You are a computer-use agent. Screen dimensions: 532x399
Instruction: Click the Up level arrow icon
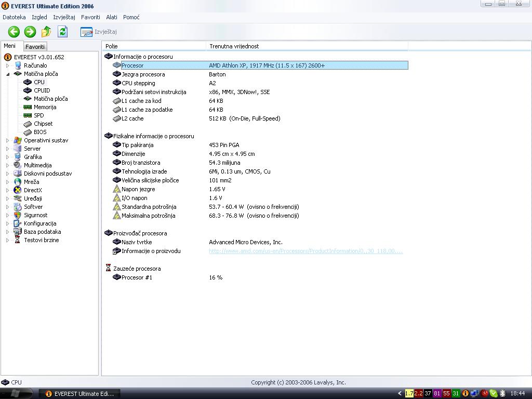coord(46,32)
